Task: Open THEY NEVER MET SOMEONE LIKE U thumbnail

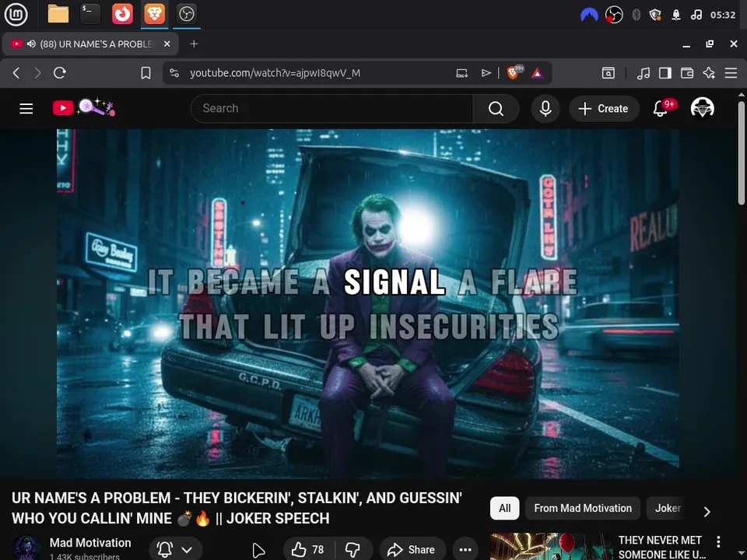Action: point(551,547)
